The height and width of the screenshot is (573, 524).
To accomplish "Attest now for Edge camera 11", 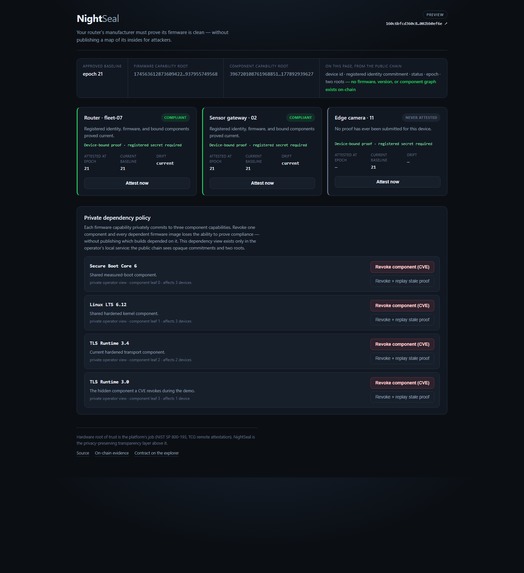I will click(x=388, y=182).
